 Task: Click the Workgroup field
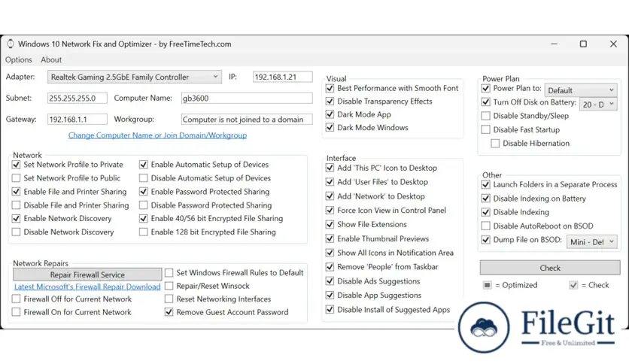(247, 120)
